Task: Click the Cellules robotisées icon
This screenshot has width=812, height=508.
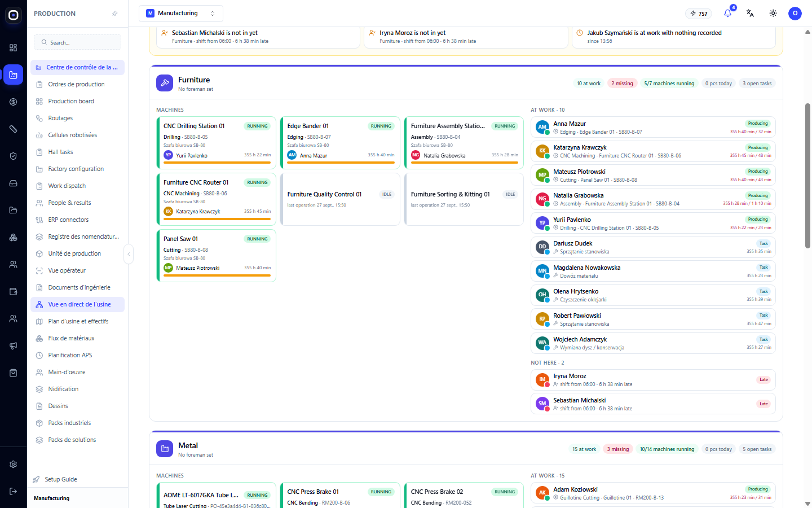Action: pyautogui.click(x=39, y=135)
